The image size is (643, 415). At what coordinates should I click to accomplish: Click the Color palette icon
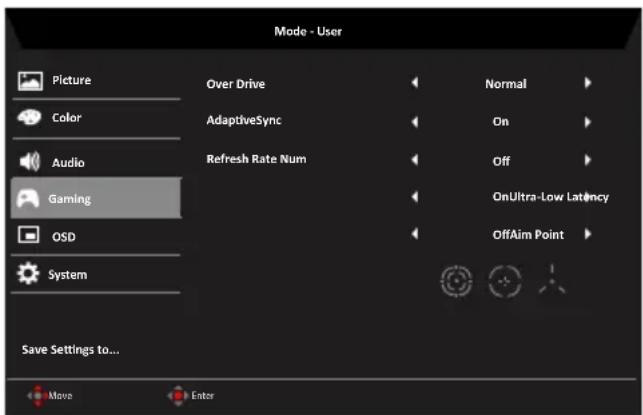pyautogui.click(x=29, y=118)
